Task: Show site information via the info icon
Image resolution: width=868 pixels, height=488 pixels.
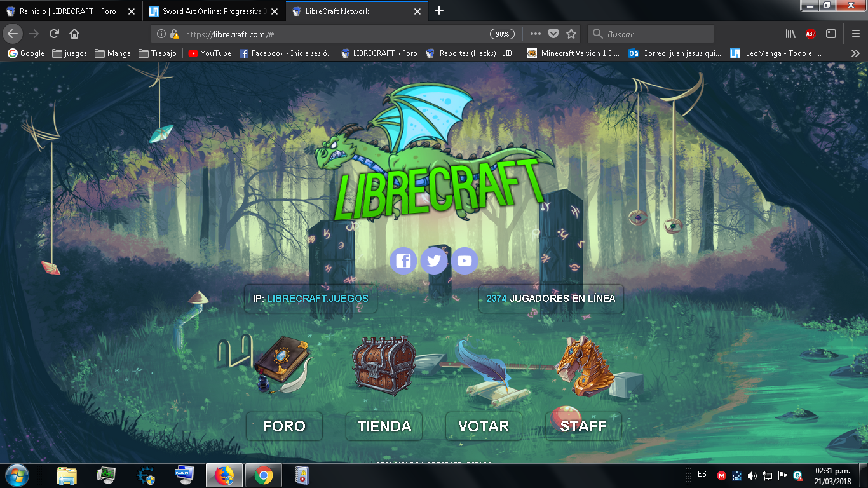Action: 161,34
